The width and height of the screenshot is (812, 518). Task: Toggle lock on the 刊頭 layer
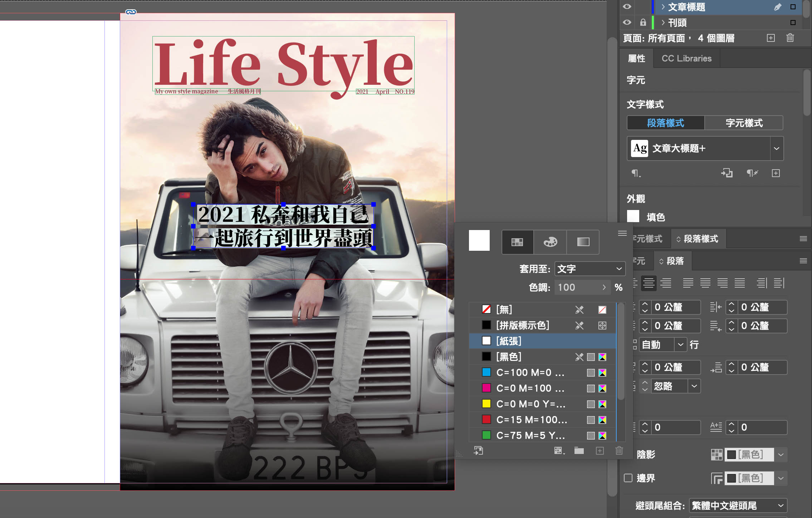pos(643,23)
